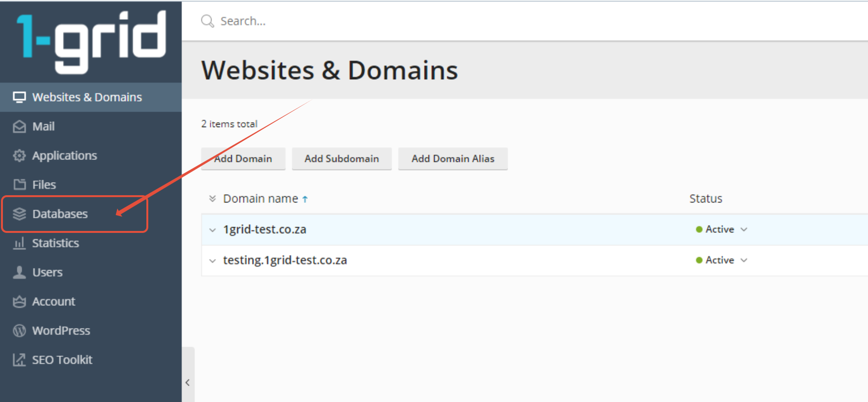Click the 1-grid logo
The height and width of the screenshot is (402, 868).
coord(92,42)
